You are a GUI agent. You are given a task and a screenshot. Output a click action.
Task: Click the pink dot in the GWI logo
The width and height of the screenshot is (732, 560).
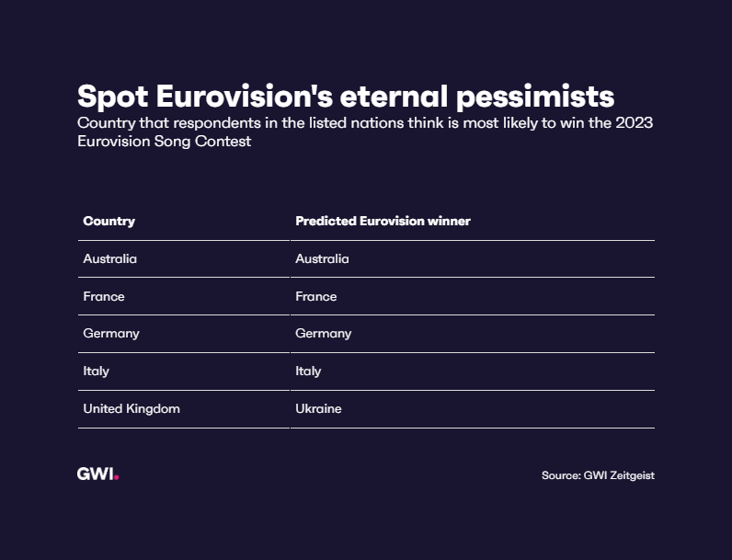116,477
